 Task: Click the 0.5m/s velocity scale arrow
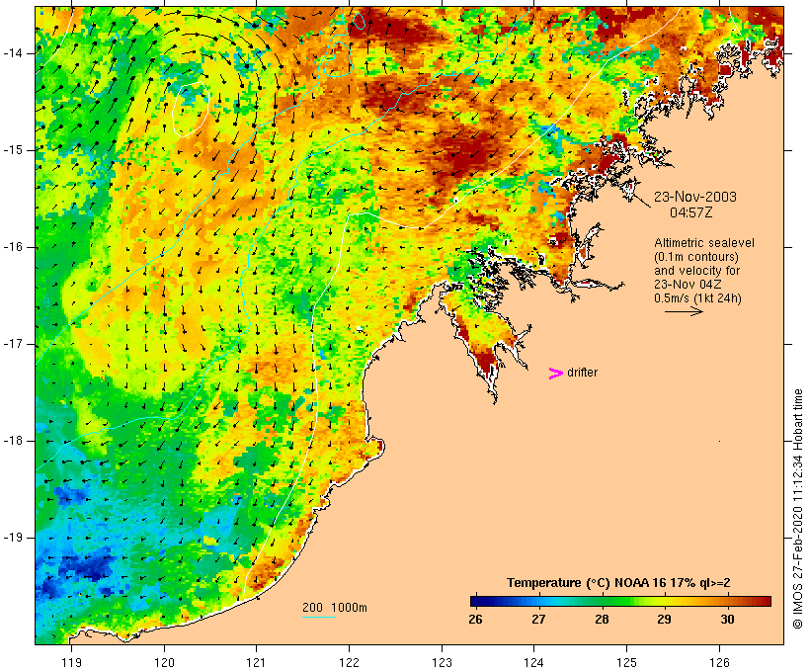[x=684, y=311]
